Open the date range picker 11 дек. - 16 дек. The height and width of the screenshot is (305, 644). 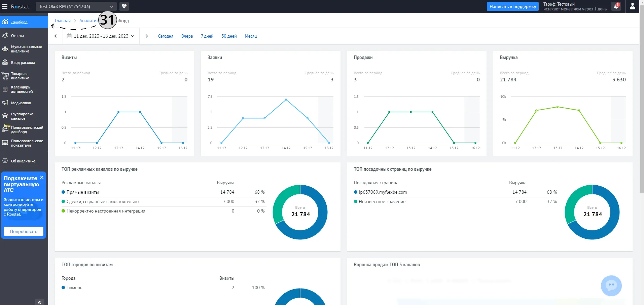click(101, 36)
